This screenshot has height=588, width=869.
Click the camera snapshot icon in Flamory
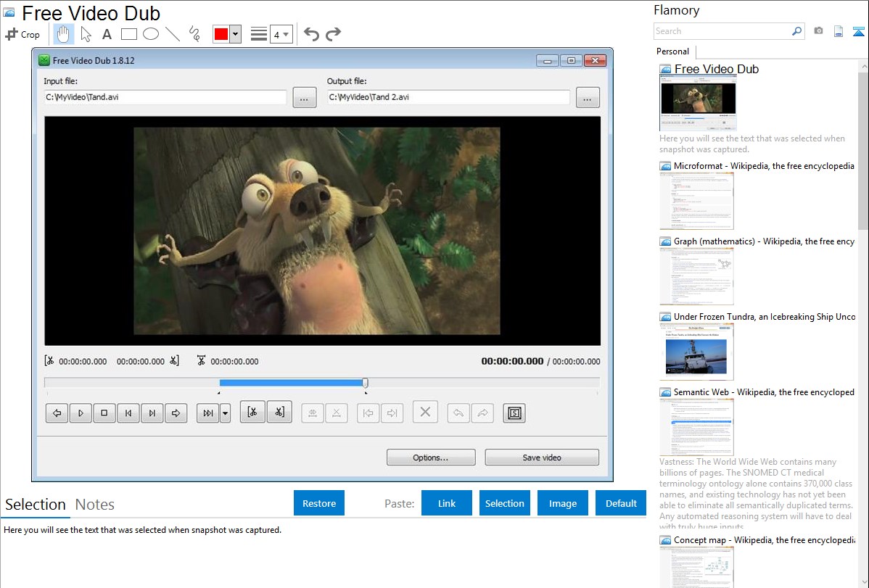point(818,31)
